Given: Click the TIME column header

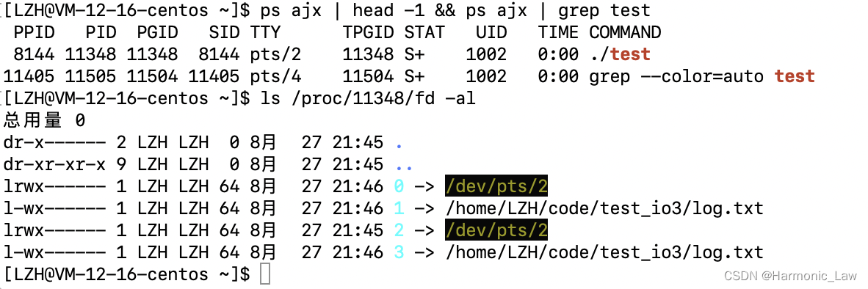Looking at the screenshot, I should pos(558,32).
